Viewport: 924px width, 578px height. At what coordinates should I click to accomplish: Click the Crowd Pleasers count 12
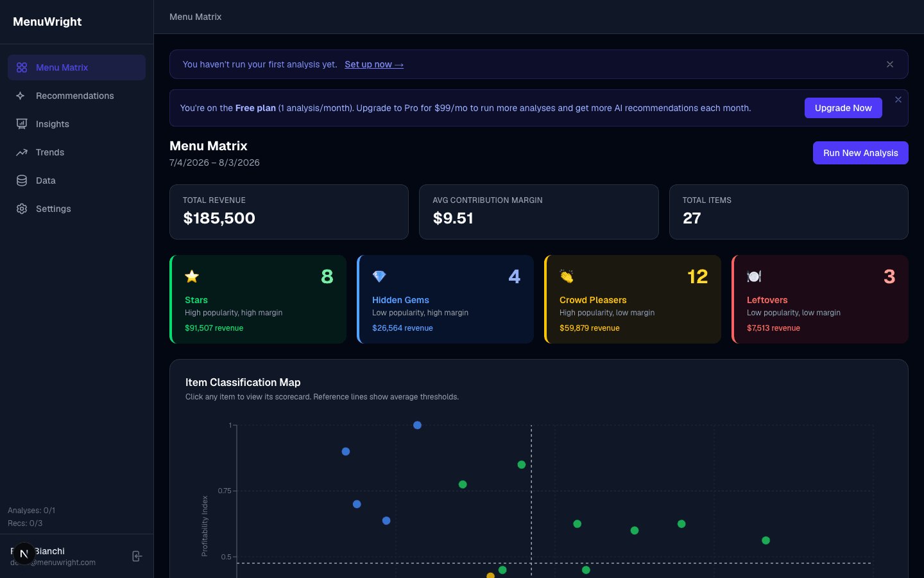(x=697, y=277)
